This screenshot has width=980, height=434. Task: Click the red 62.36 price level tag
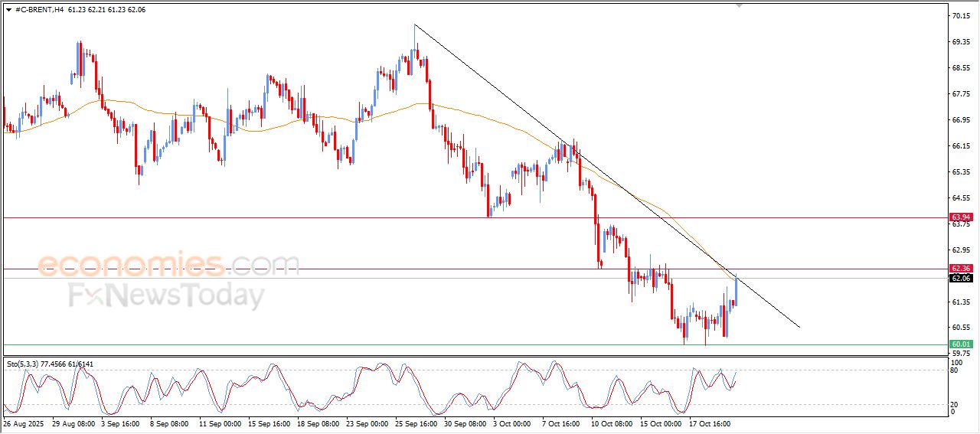click(x=960, y=269)
